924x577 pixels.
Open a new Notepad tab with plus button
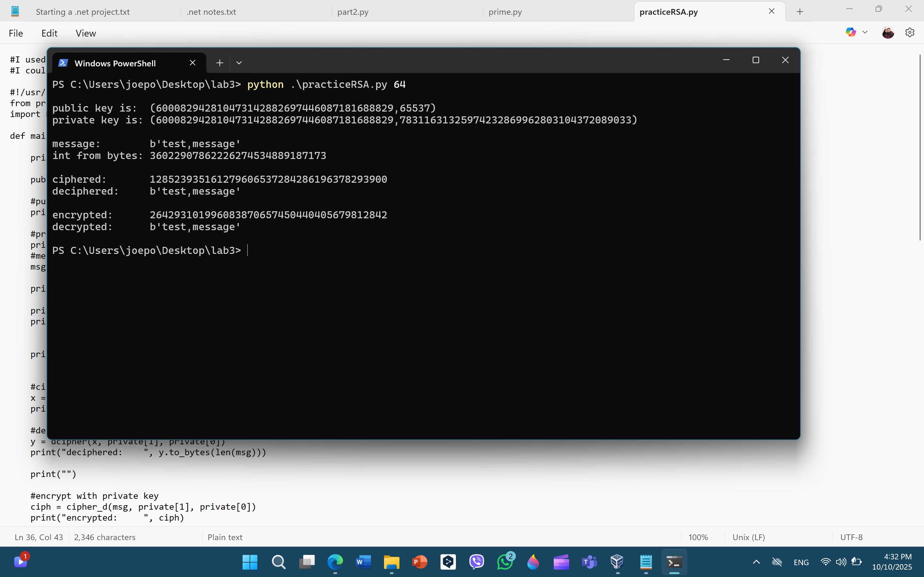point(800,12)
